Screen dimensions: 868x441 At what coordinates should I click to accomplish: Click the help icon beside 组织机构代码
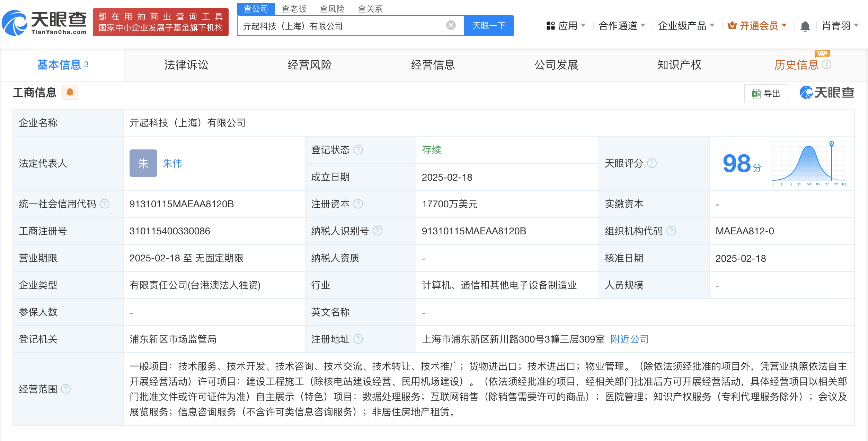tap(671, 231)
